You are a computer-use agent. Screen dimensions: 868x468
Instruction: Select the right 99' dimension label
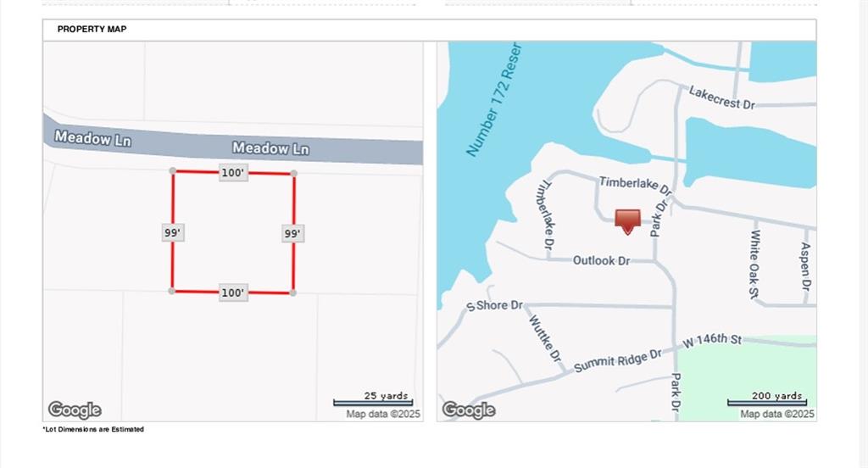[292, 234]
